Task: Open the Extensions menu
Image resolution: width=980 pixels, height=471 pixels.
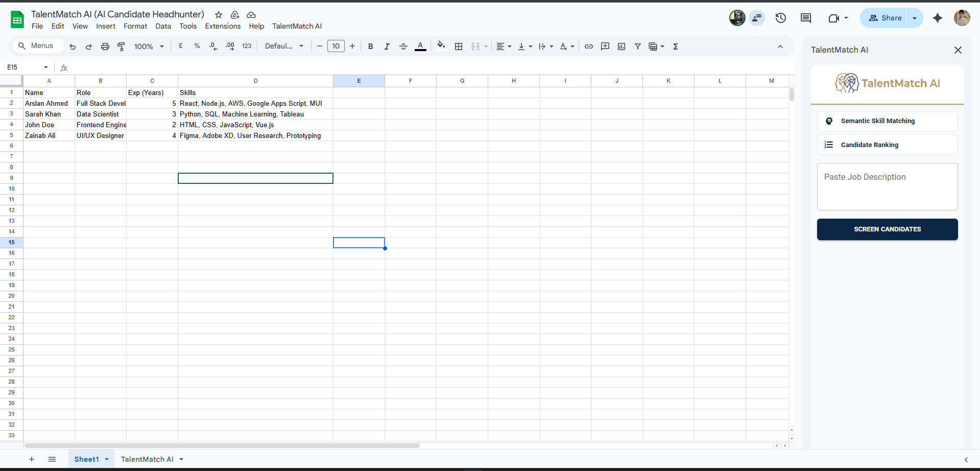Action: coord(223,26)
